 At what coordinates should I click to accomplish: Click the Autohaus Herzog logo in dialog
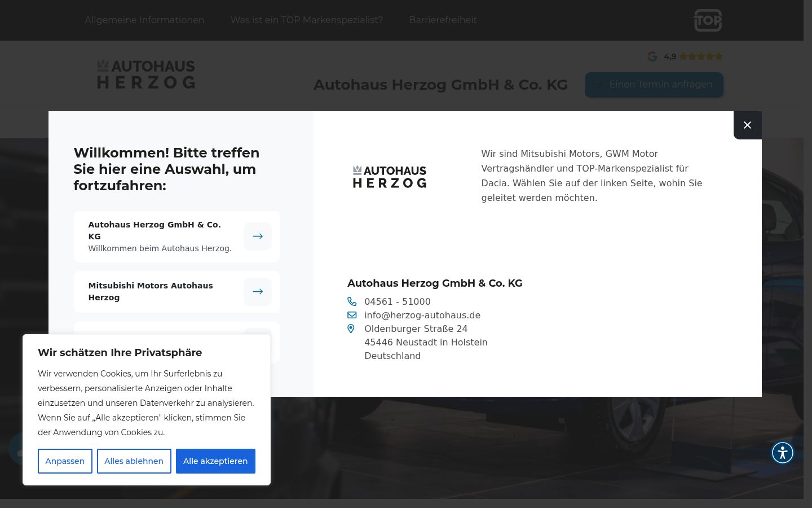click(390, 177)
